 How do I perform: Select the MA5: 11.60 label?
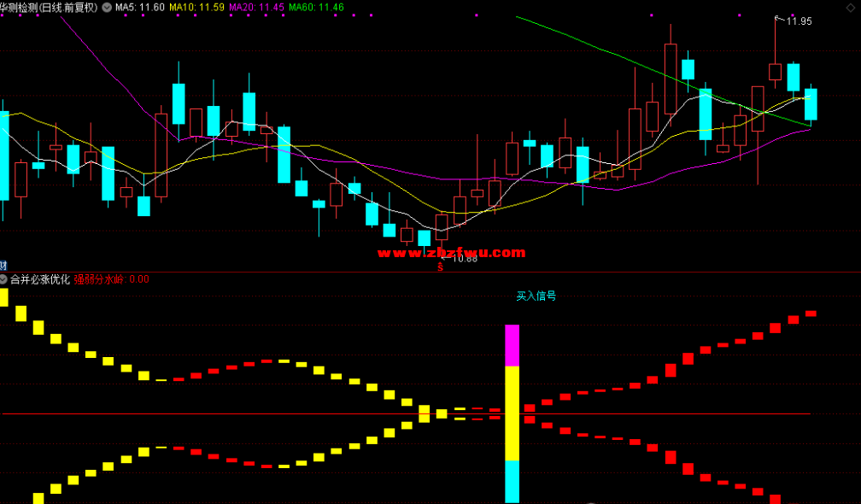(x=140, y=7)
